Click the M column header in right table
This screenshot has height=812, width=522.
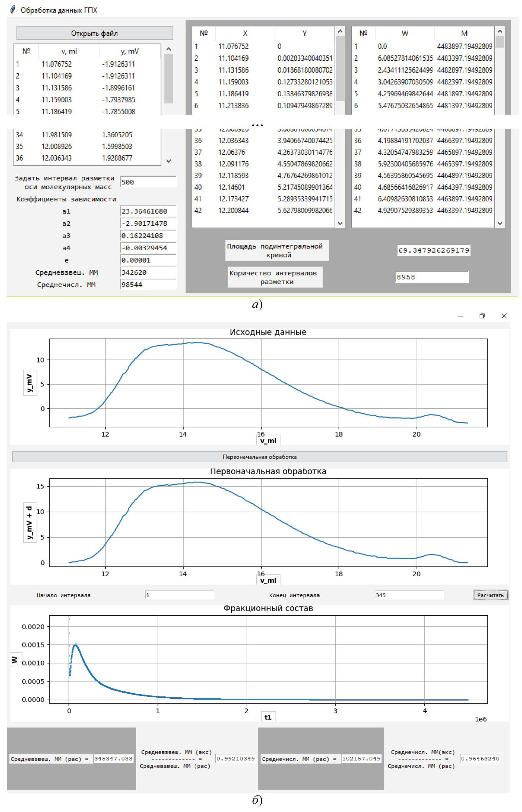tap(464, 33)
